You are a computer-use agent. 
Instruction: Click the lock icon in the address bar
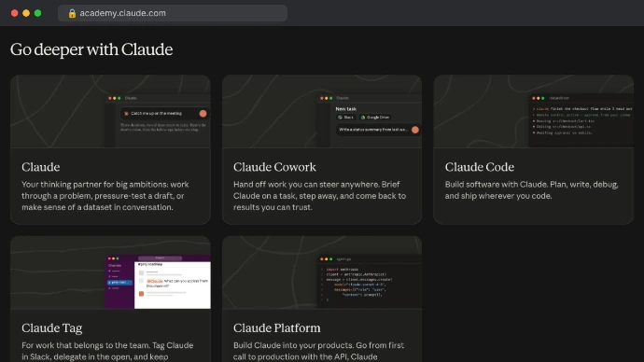tap(72, 13)
